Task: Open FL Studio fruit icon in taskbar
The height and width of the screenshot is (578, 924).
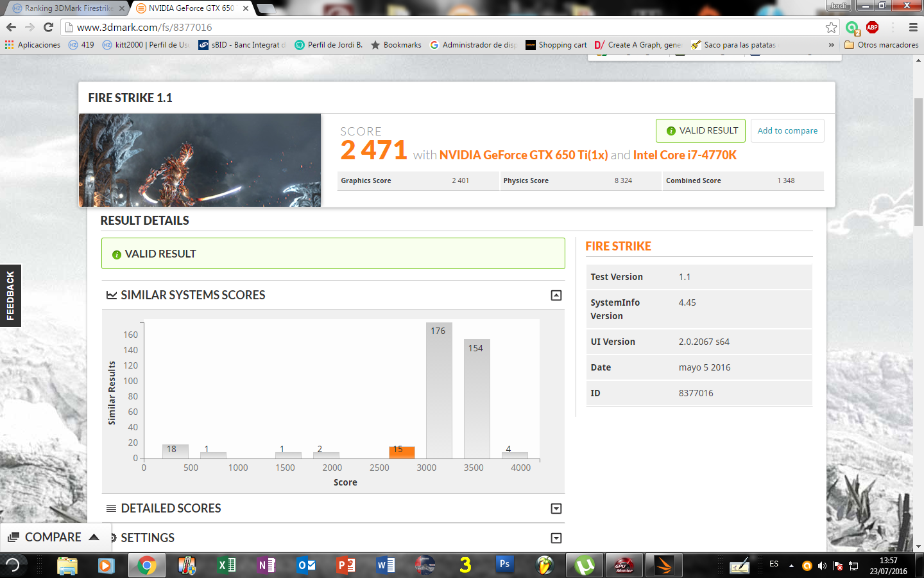Action: pos(544,565)
